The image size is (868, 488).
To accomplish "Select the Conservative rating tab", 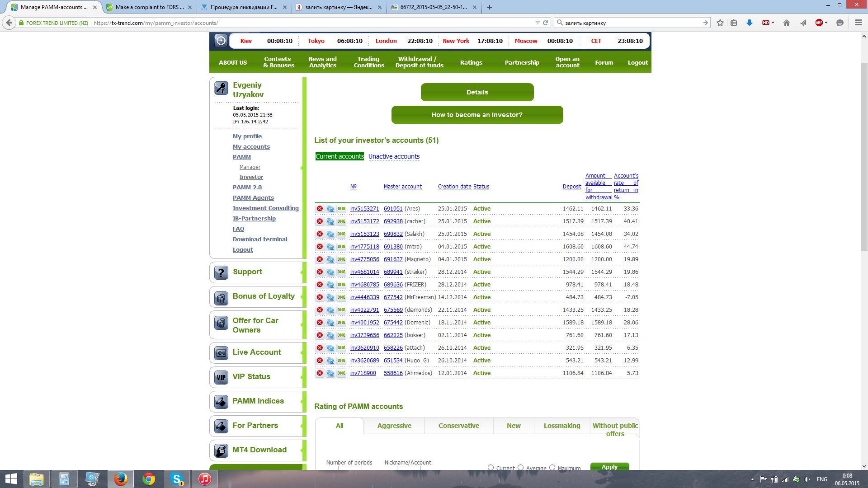I will tap(458, 426).
